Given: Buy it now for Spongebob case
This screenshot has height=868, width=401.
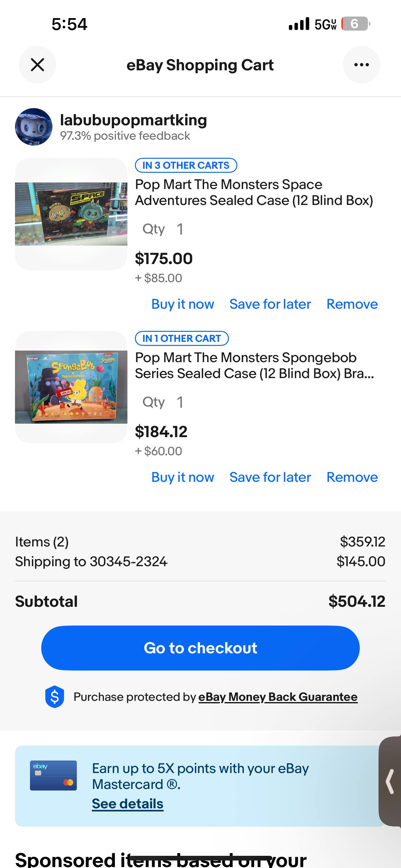Looking at the screenshot, I should click(x=182, y=477).
